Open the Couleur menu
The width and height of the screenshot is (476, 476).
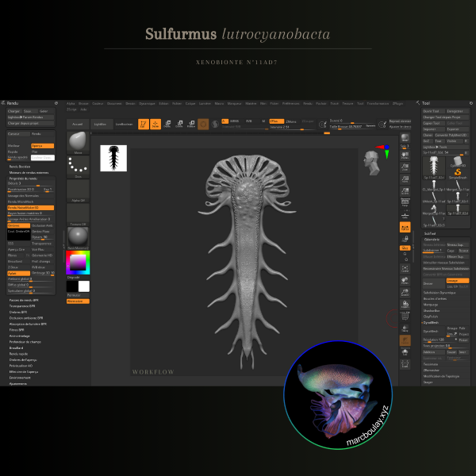pyautogui.click(x=98, y=103)
